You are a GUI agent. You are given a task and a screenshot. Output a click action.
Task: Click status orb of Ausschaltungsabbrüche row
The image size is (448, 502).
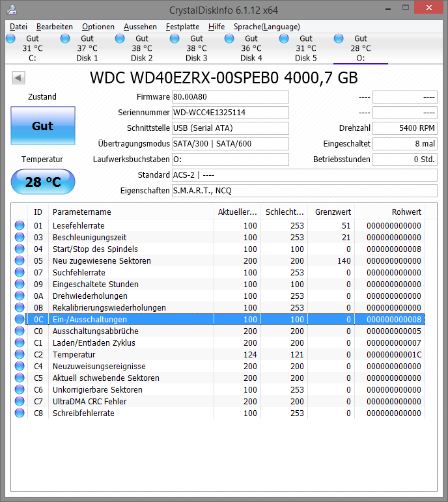20,331
